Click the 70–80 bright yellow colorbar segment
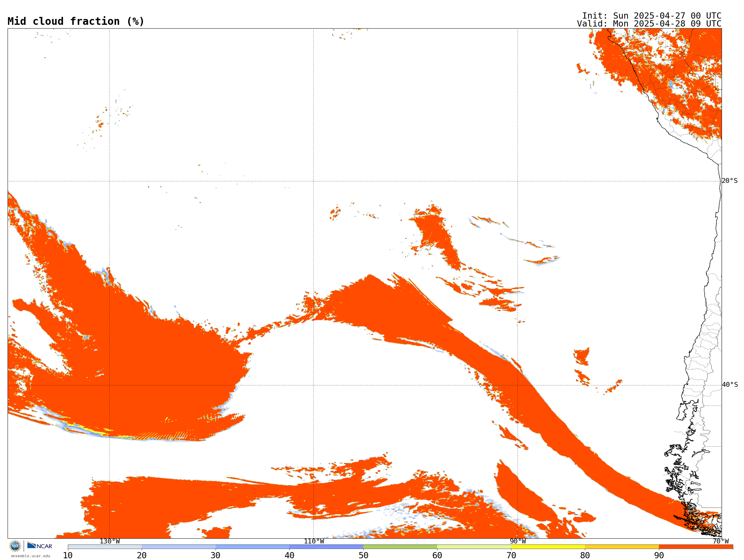Screen dimensions: 744x560 [x=548, y=547]
